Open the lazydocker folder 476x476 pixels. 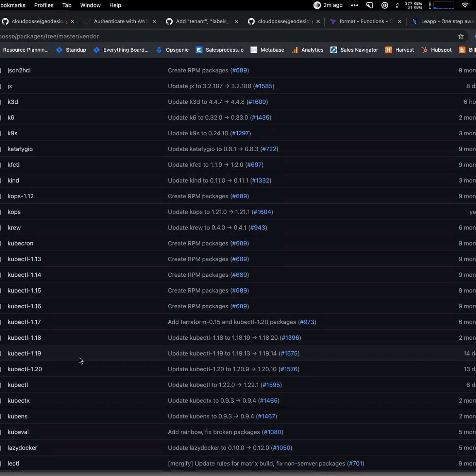pyautogui.click(x=22, y=448)
